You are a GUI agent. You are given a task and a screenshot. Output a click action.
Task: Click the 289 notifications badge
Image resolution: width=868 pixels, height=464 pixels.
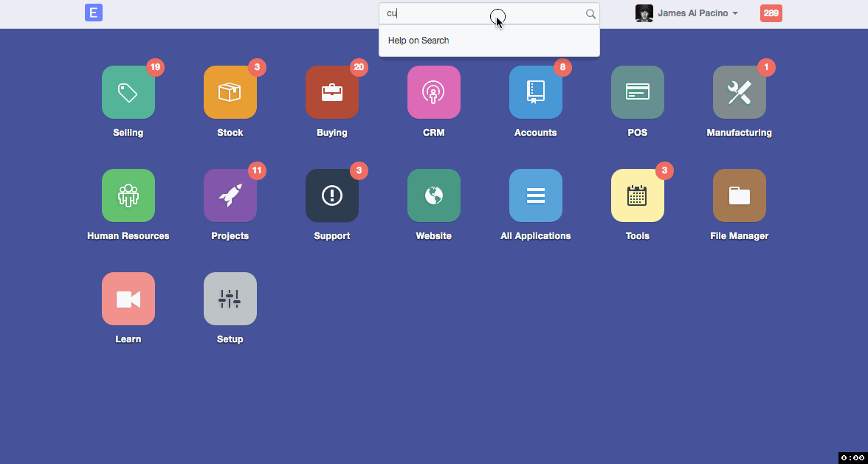point(771,13)
